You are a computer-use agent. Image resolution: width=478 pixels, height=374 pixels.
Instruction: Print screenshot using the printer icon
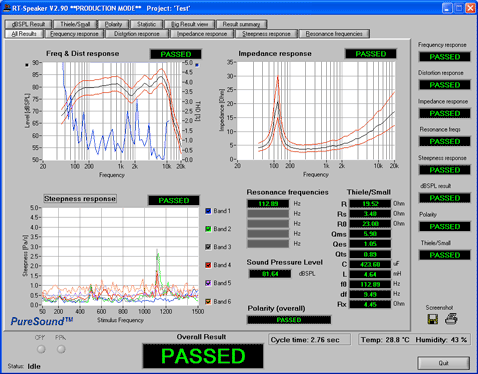point(451,319)
